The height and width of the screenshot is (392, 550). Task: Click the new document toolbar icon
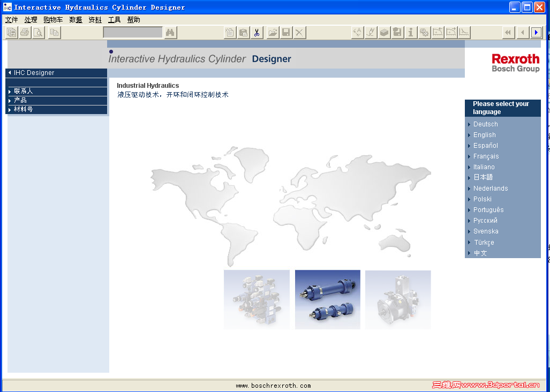coord(230,33)
